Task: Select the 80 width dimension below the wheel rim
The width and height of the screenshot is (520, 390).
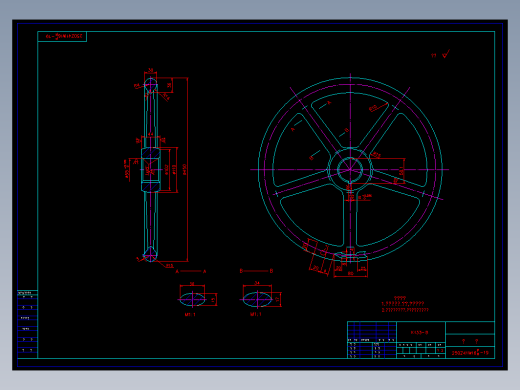Action: point(350,273)
